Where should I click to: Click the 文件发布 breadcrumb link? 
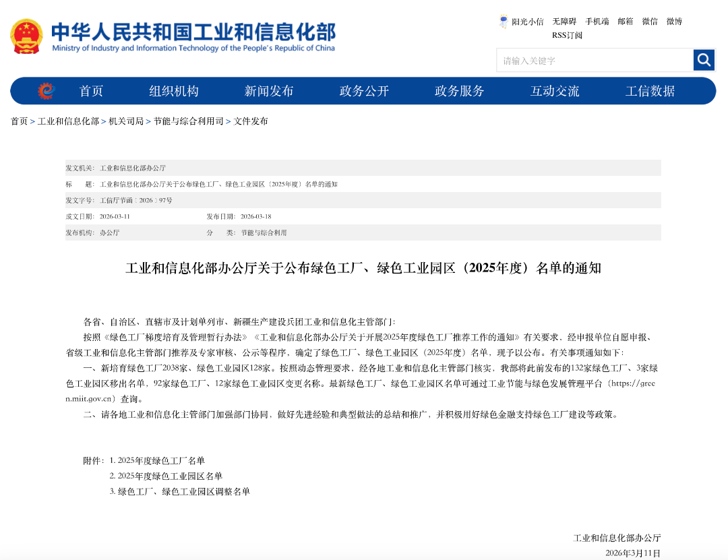[x=251, y=121]
